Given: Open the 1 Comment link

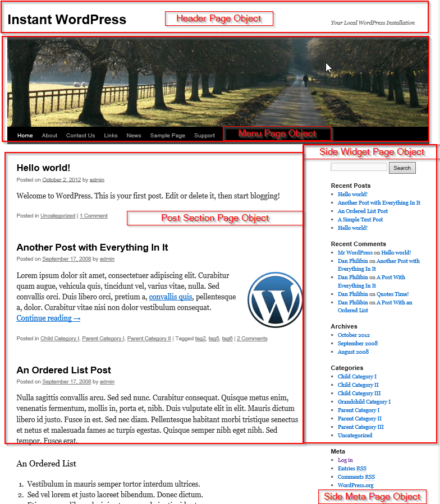Looking at the screenshot, I should click(94, 216).
